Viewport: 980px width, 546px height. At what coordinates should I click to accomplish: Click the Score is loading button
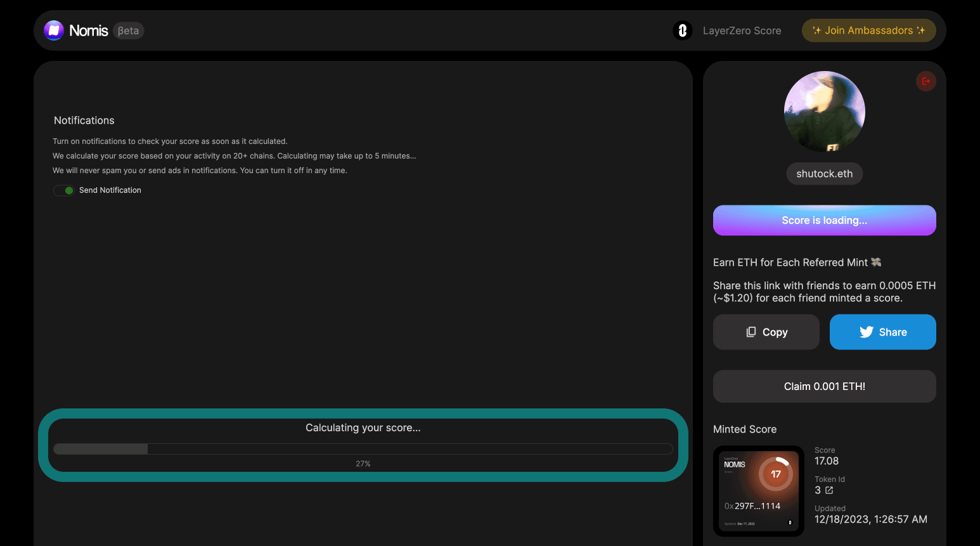[x=824, y=221]
